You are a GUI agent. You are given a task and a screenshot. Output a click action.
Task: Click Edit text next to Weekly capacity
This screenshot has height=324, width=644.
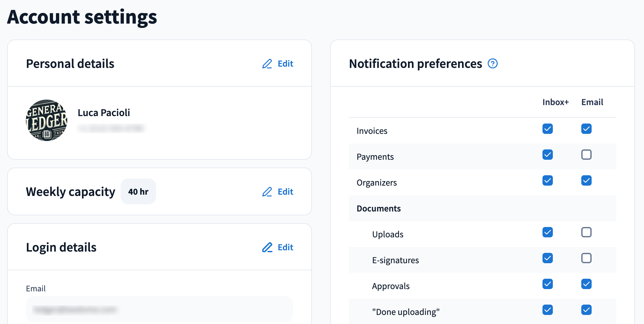285,192
